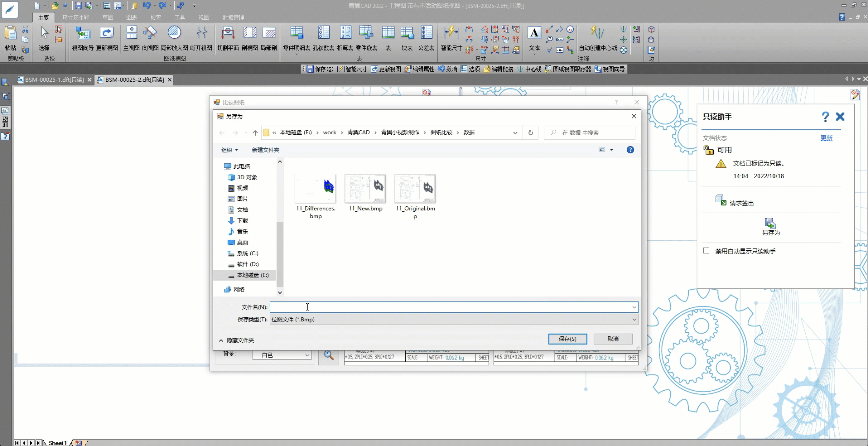Image resolution: width=868 pixels, height=446 pixels.
Task: Activate the 智能尺寸 ribbon tool
Action: 451,38
